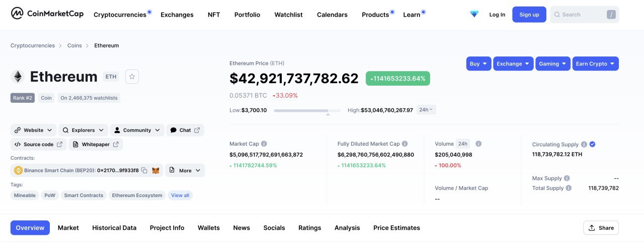
Task: Click the search magnifier icon
Action: [557, 15]
